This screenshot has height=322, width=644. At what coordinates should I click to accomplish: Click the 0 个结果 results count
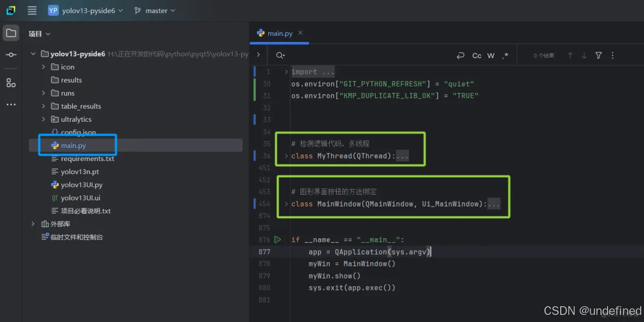(544, 55)
